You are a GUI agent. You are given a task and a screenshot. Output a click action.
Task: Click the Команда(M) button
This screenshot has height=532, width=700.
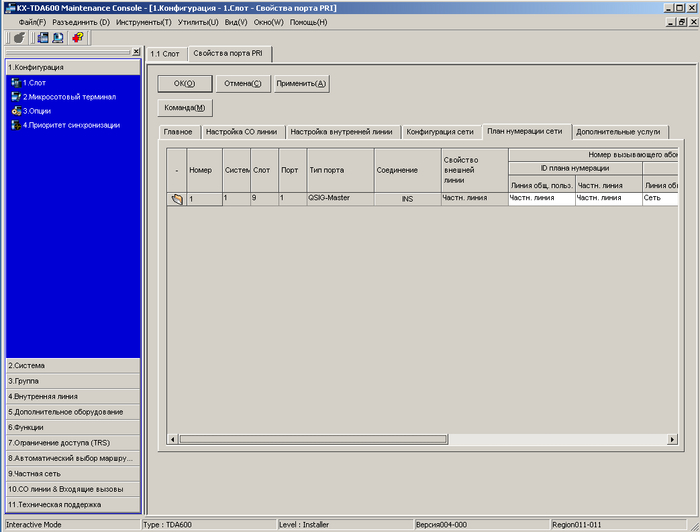pos(185,107)
